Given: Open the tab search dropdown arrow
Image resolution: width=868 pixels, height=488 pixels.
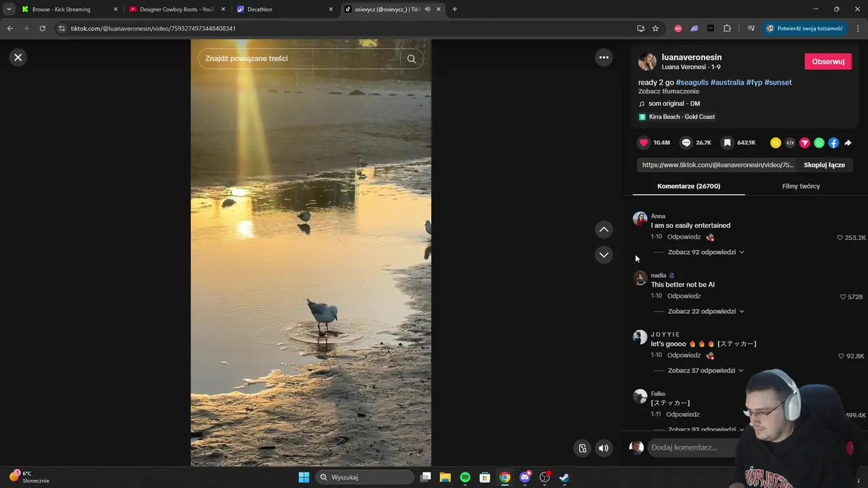Looking at the screenshot, I should pos(9,9).
